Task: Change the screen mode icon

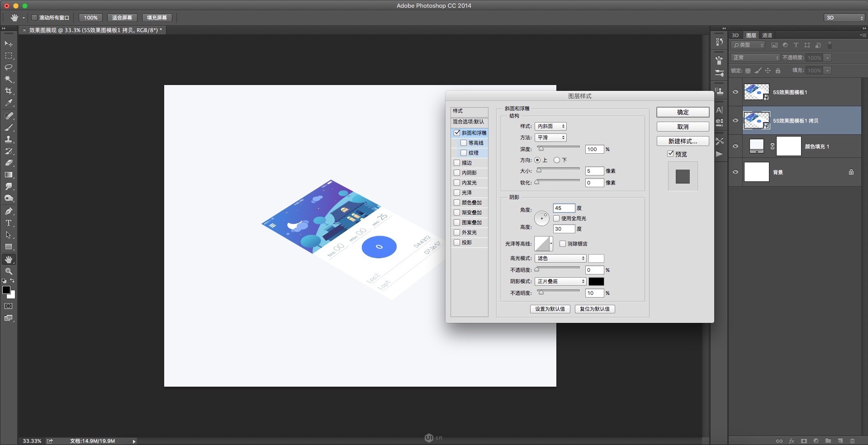Action: click(x=9, y=318)
